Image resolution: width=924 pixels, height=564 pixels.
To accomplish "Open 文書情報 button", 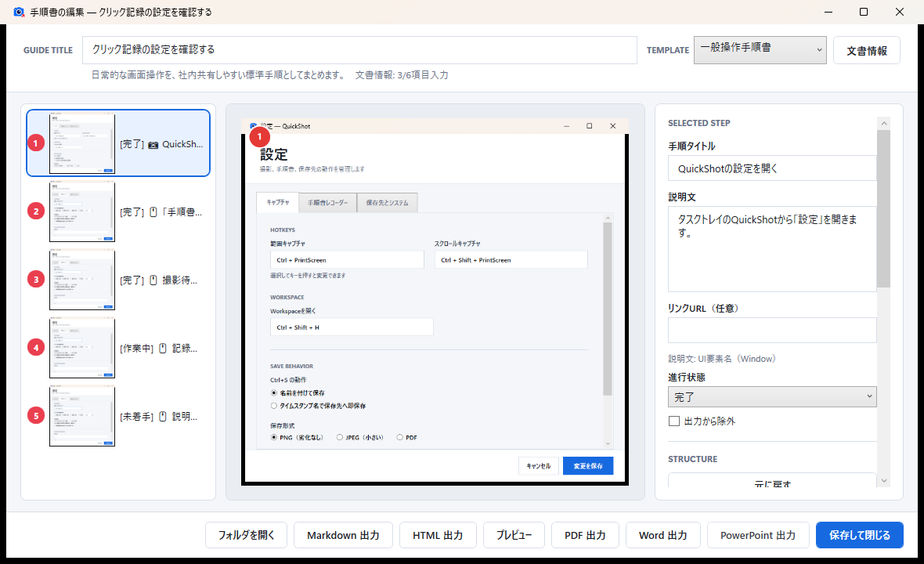I will (867, 51).
